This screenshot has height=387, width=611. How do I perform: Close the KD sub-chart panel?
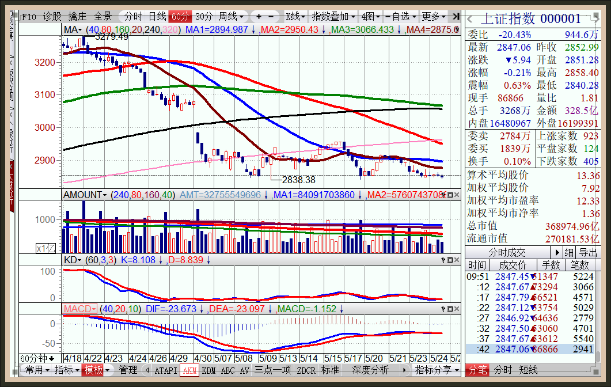click(457, 260)
